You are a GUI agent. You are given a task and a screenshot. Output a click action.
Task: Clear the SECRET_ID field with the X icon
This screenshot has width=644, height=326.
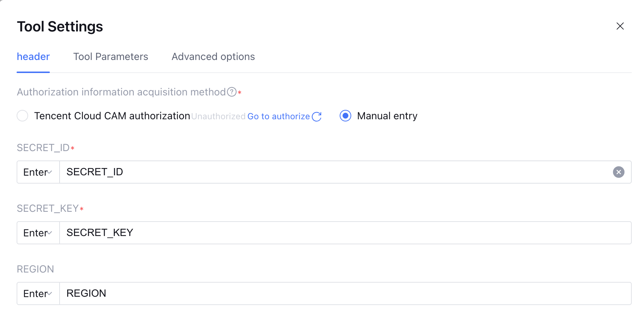click(x=618, y=172)
